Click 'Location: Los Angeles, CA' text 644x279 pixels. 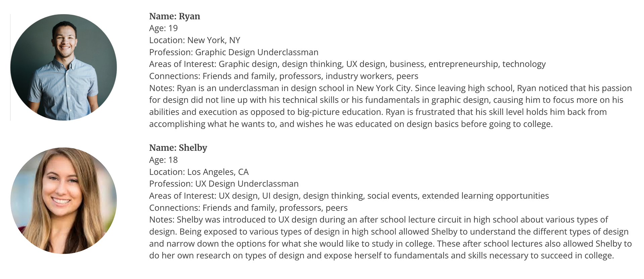pyautogui.click(x=199, y=172)
